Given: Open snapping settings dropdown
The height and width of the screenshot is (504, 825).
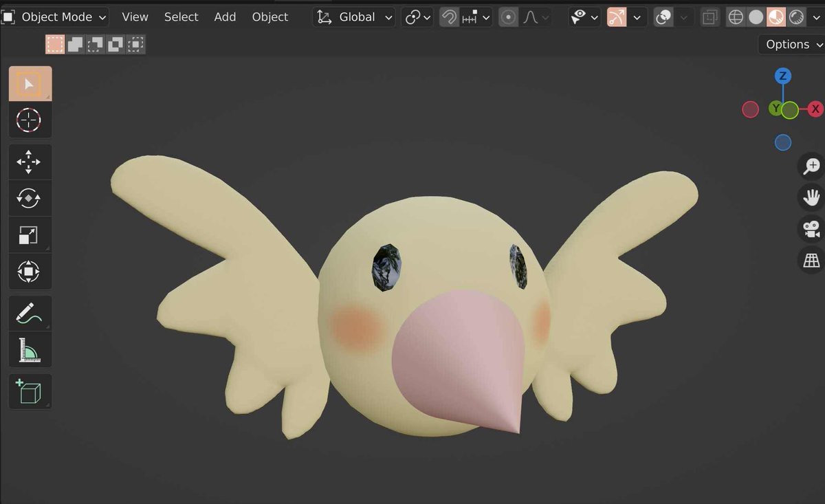Looking at the screenshot, I should (476, 17).
